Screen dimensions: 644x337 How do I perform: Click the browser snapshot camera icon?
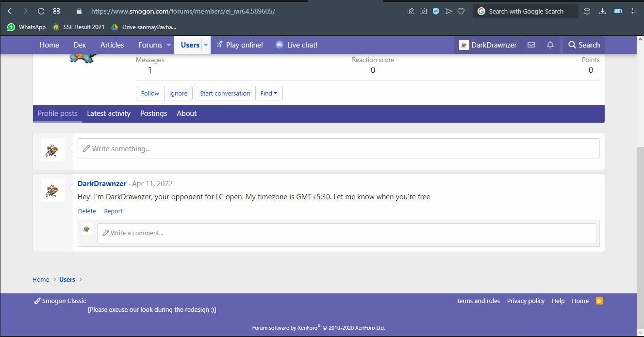coord(423,11)
